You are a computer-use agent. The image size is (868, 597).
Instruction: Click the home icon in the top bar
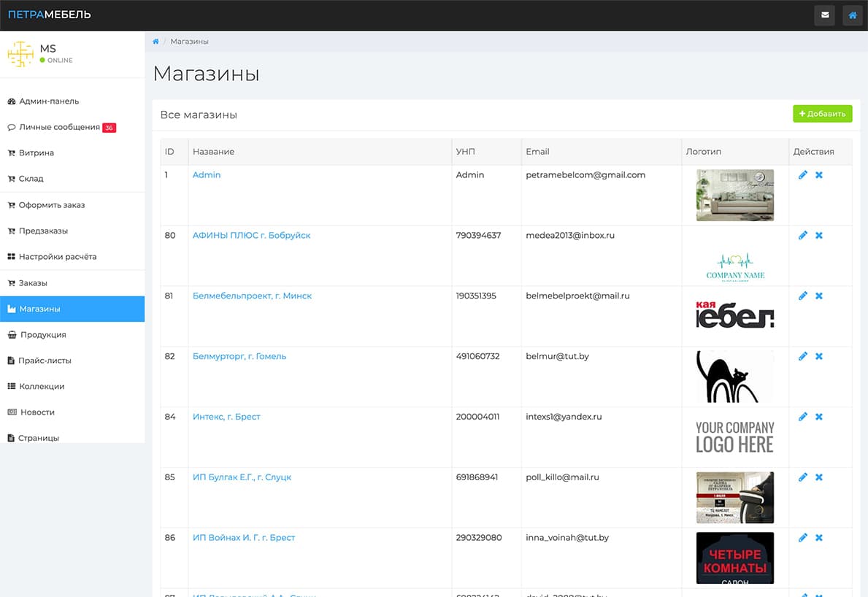click(x=852, y=15)
